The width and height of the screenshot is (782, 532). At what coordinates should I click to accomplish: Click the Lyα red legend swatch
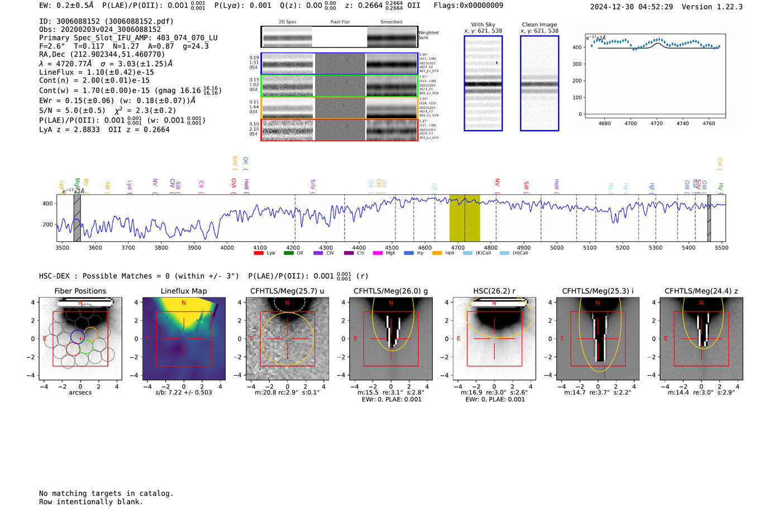(x=259, y=253)
